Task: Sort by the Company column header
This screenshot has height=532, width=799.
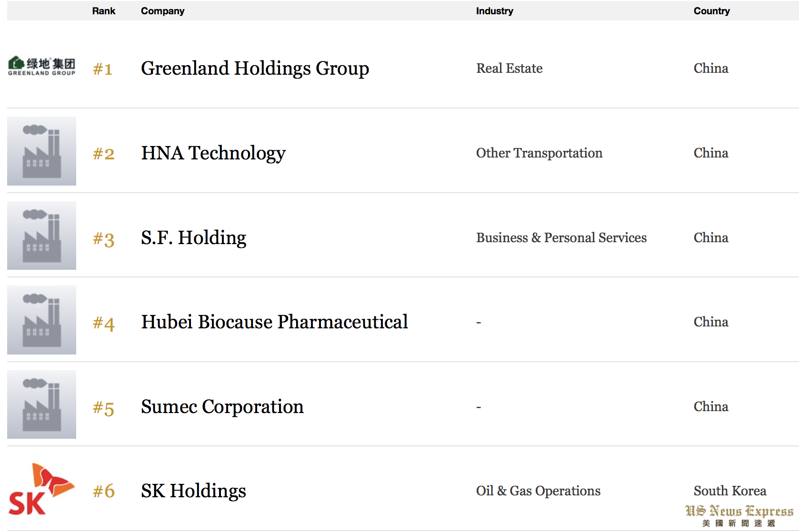Action: click(162, 11)
